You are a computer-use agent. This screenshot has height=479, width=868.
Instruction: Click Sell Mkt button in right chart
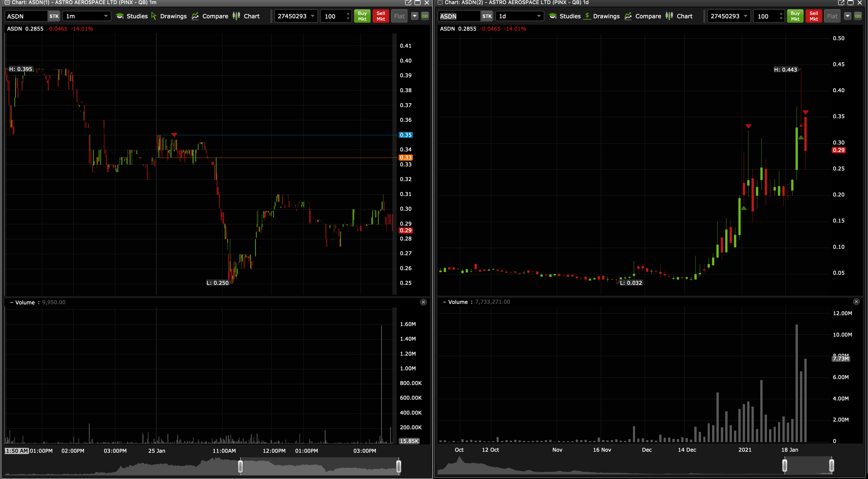(814, 16)
